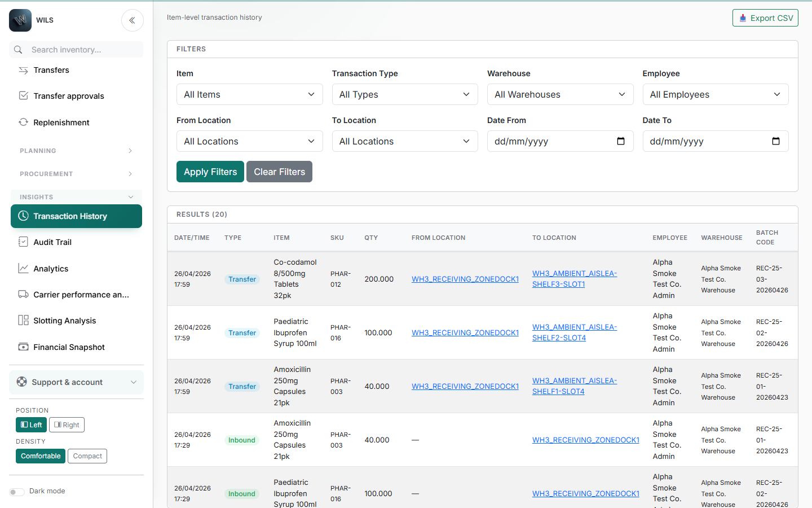Open WH3_AMBIENT_AISLEA-SHELF2-SLOT4 location link
The image size is (812, 508).
[575, 332]
